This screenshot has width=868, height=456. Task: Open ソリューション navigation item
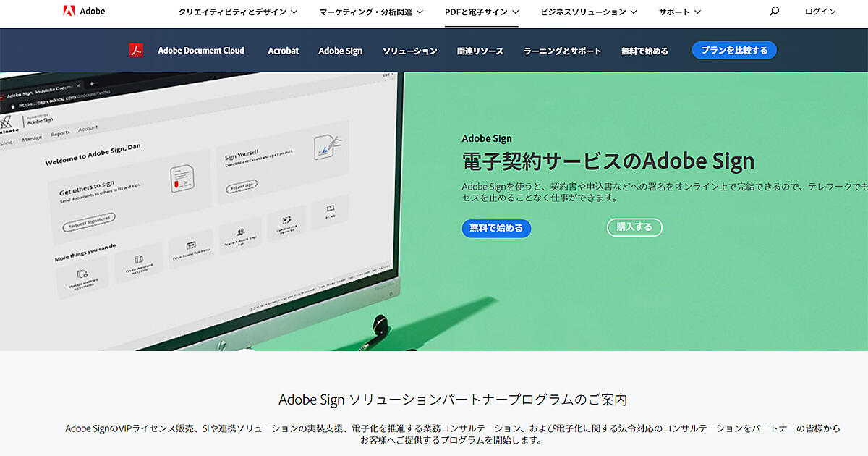coord(409,51)
